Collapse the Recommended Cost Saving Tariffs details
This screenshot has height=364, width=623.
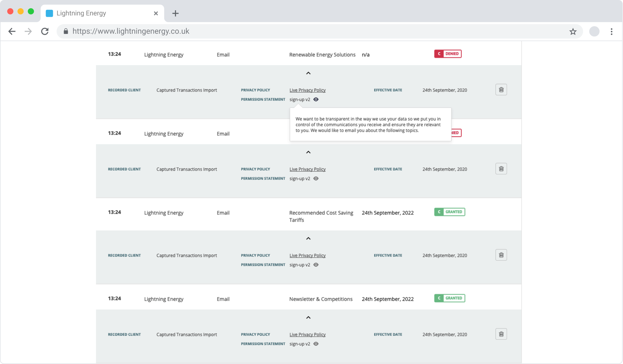[x=308, y=238]
